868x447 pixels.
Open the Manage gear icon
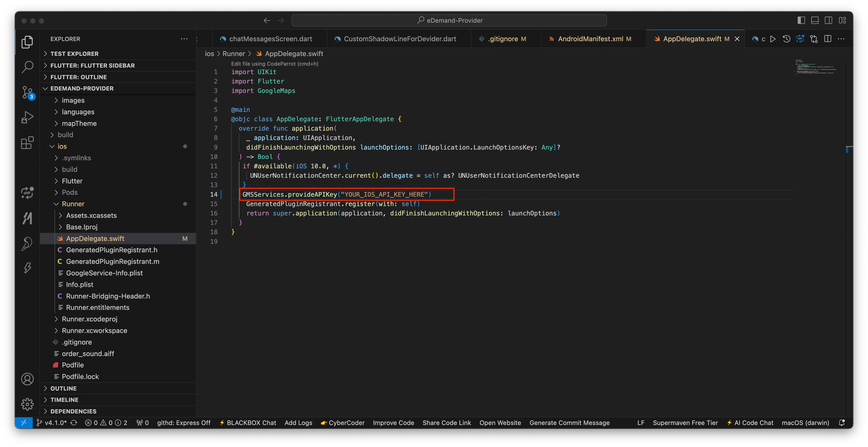27,404
